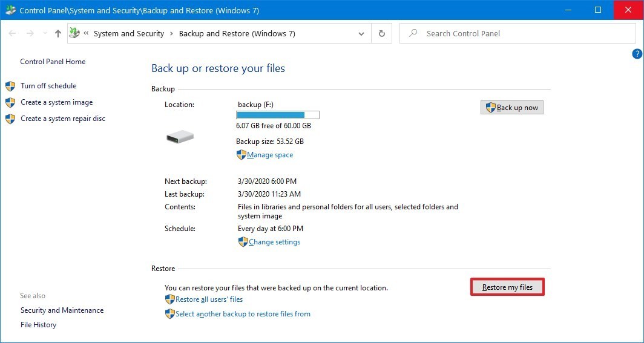Click the backup drive (F:) icon
Screen dimensions: 644x343
180,137
